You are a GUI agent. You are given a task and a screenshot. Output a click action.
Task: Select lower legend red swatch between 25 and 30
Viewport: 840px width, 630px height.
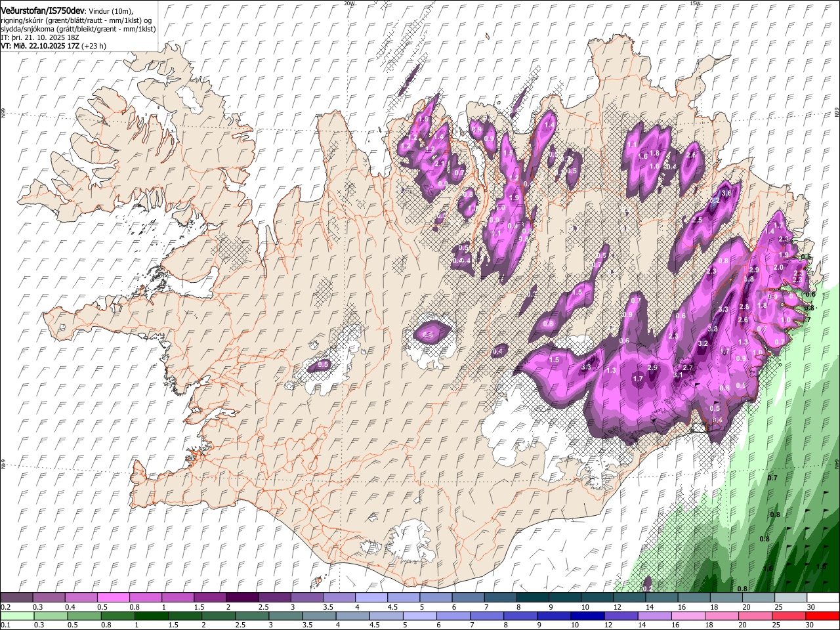tap(789, 616)
